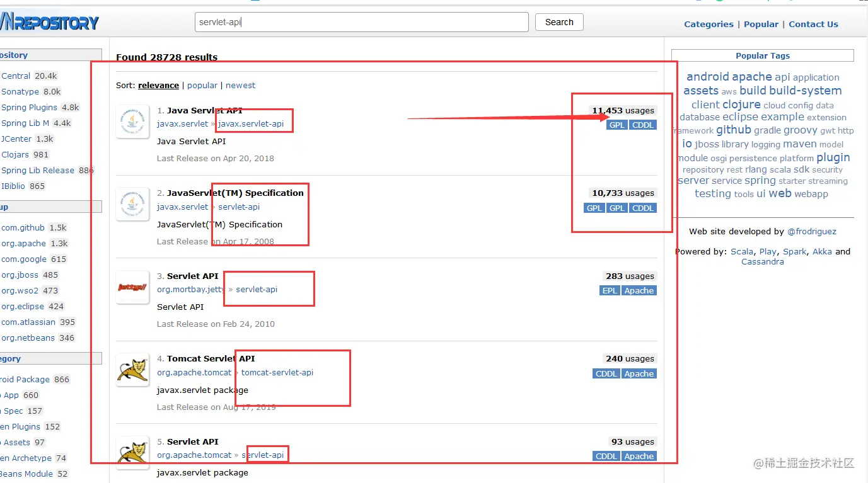
Task: Click CDDL tag of JavaServlet(TM) Specification
Action: (x=643, y=208)
